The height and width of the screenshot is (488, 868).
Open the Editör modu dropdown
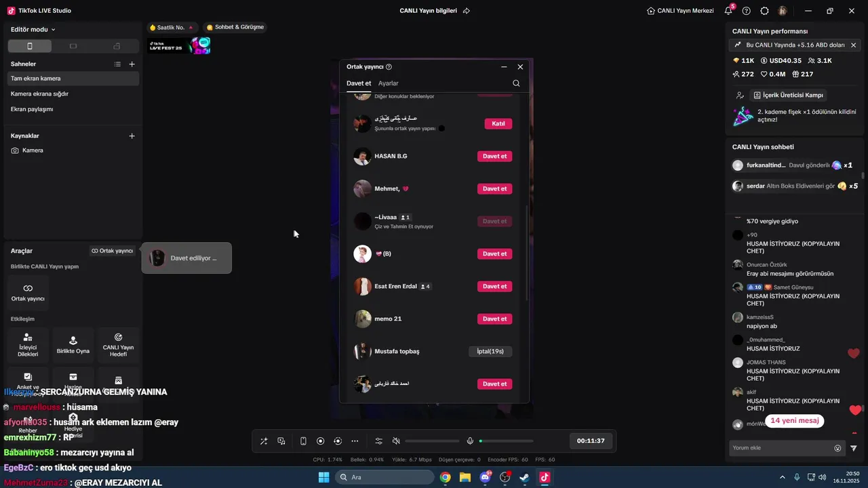coord(33,30)
